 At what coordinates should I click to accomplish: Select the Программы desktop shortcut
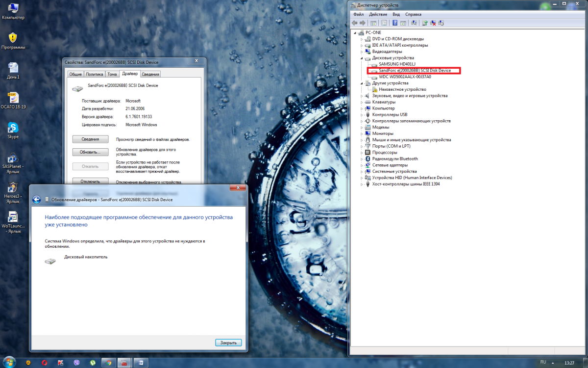(x=13, y=41)
